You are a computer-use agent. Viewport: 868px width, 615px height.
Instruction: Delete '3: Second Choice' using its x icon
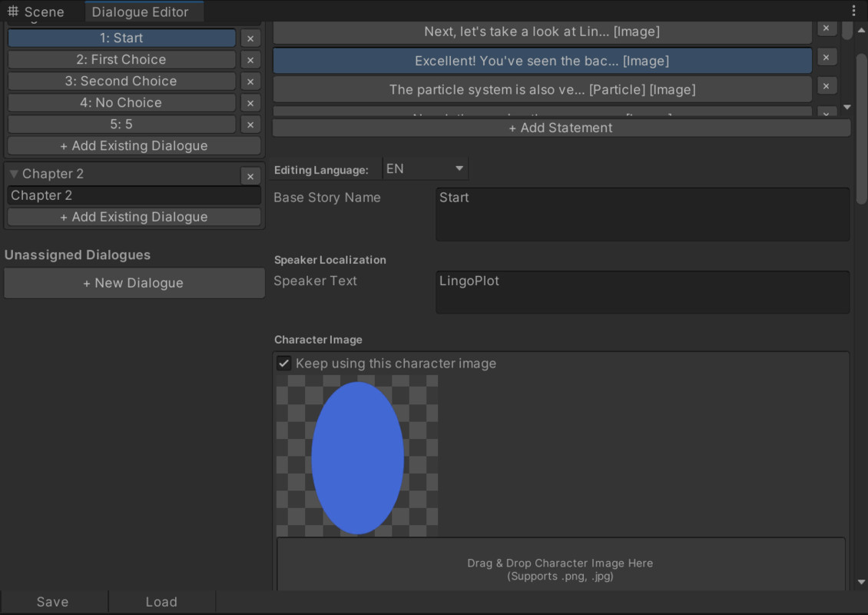(x=250, y=81)
